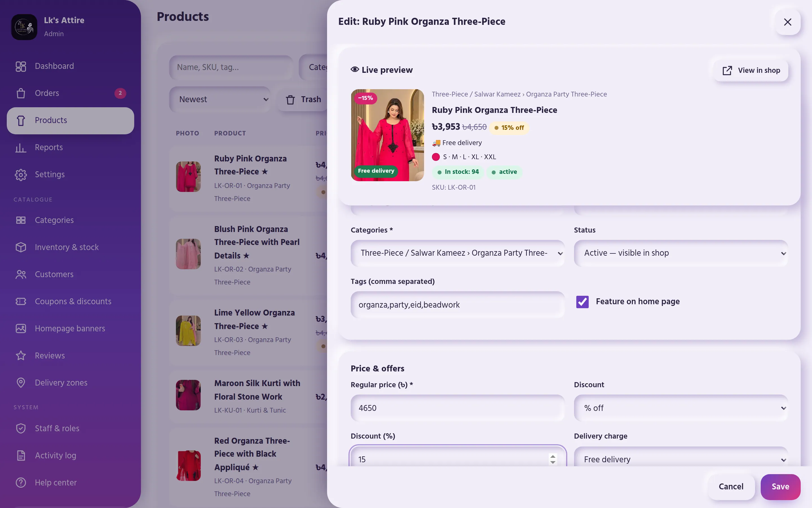Viewport: 812px width, 508px height.
Task: Click the Lime Yellow Organza thumbnail
Action: coord(188,330)
